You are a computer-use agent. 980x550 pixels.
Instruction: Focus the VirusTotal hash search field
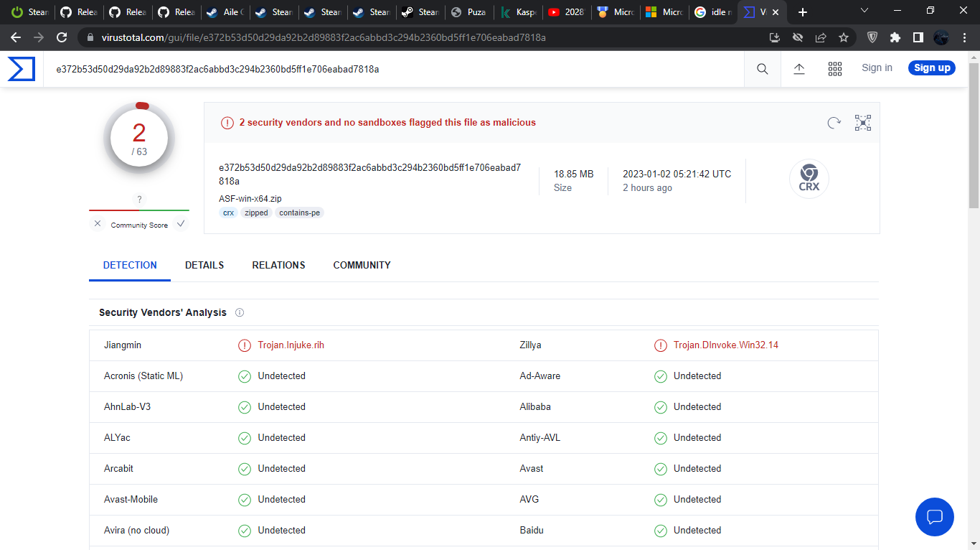click(x=393, y=70)
